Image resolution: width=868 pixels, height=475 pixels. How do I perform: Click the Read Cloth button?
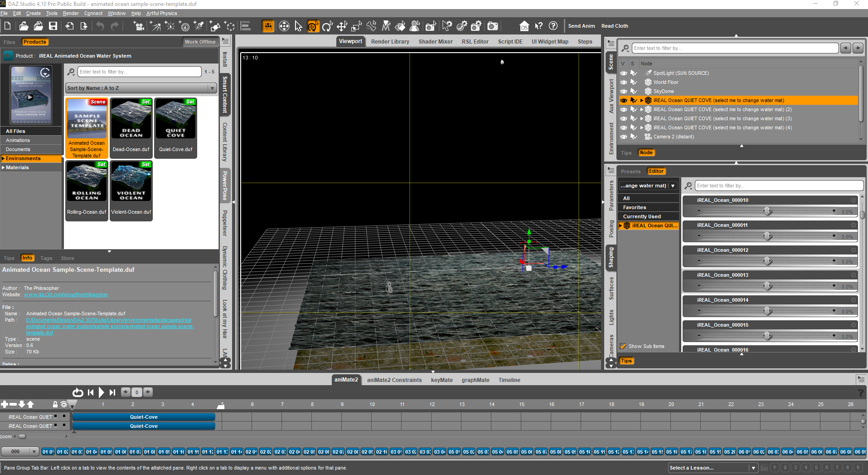click(615, 26)
